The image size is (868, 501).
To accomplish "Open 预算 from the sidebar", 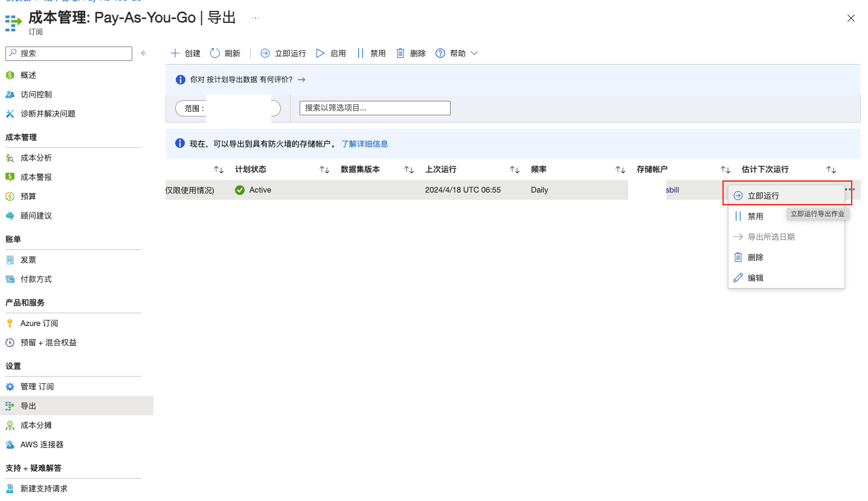I will pyautogui.click(x=28, y=196).
